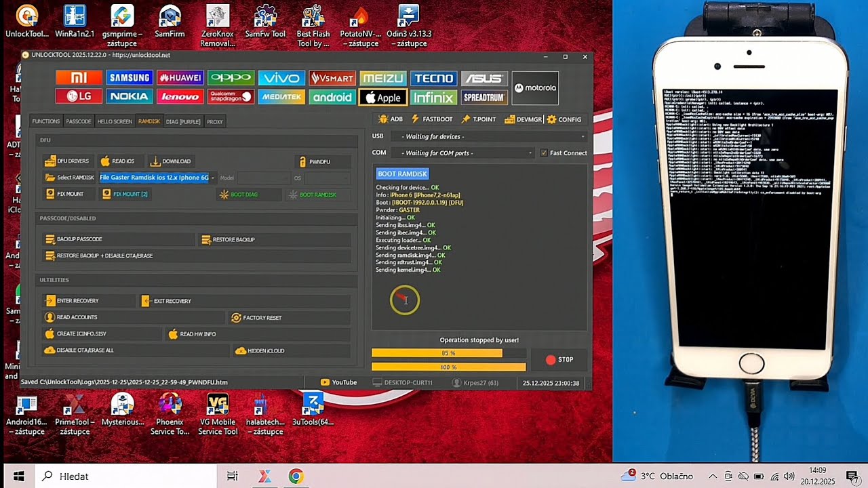Screen dimensions: 868x488
Task: Click the DFU DRIVERS button
Action: [x=67, y=161]
